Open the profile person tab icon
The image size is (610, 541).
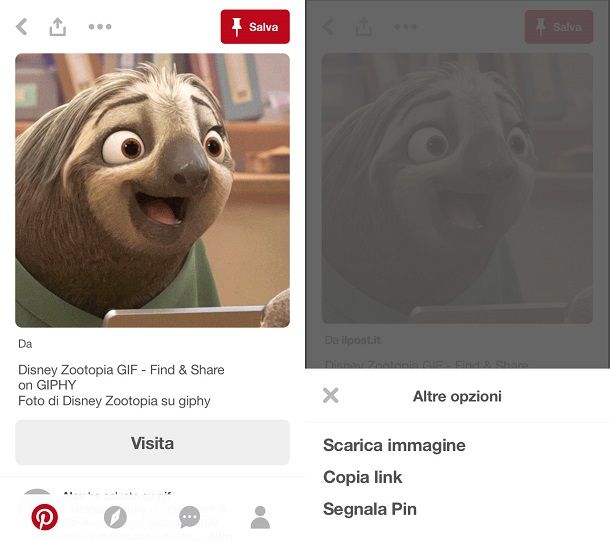(260, 517)
